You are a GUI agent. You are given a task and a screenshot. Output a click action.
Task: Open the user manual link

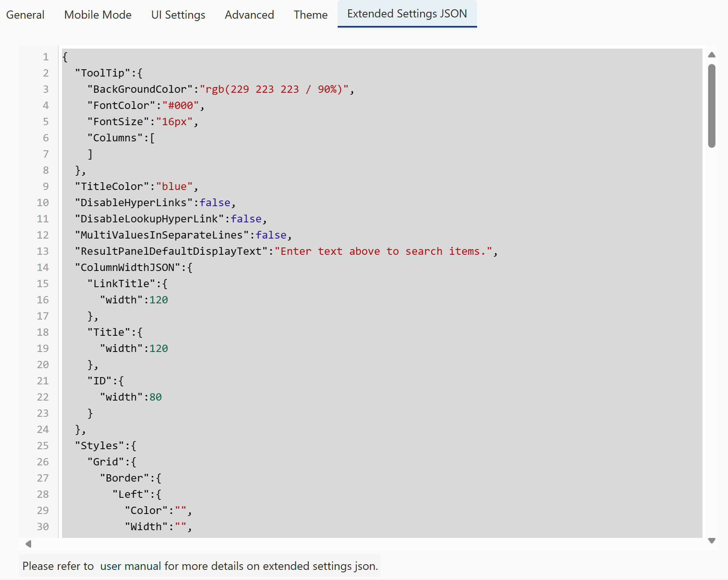(131, 566)
